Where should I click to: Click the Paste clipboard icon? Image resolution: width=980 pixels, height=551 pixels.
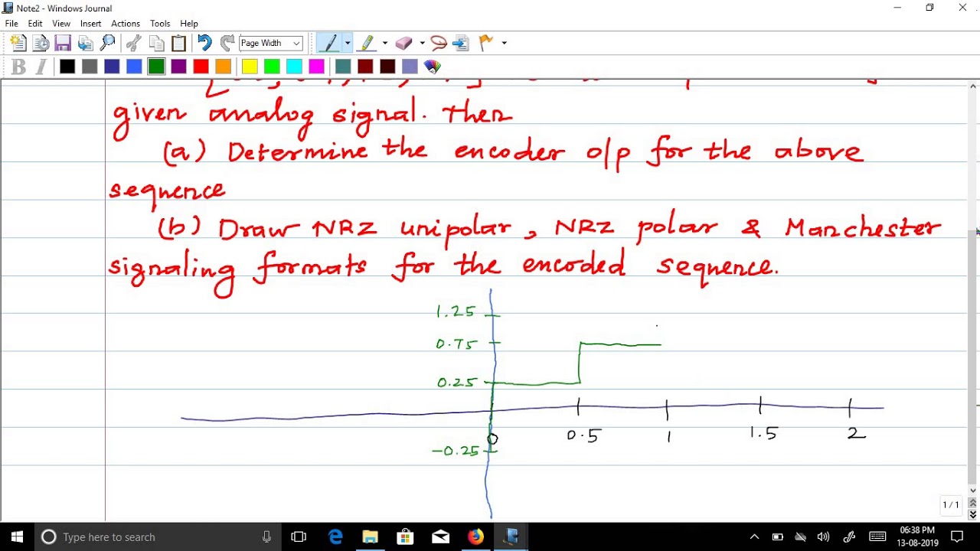[178, 43]
